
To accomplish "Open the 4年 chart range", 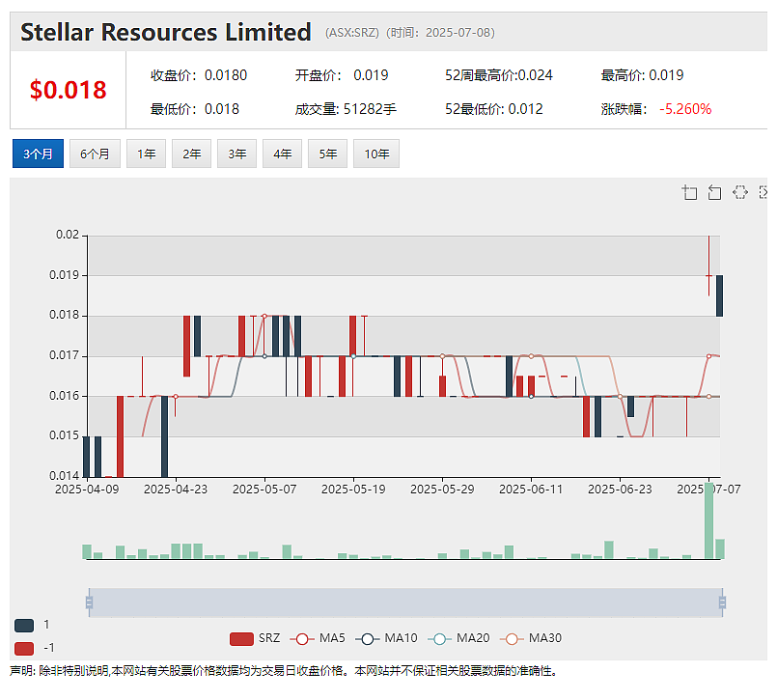I will (x=283, y=154).
